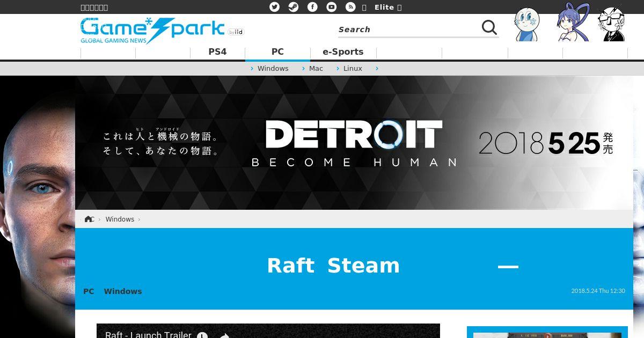644x338 pixels.
Task: Click the glasses-wearing suit mascot character
Action: coord(612,24)
